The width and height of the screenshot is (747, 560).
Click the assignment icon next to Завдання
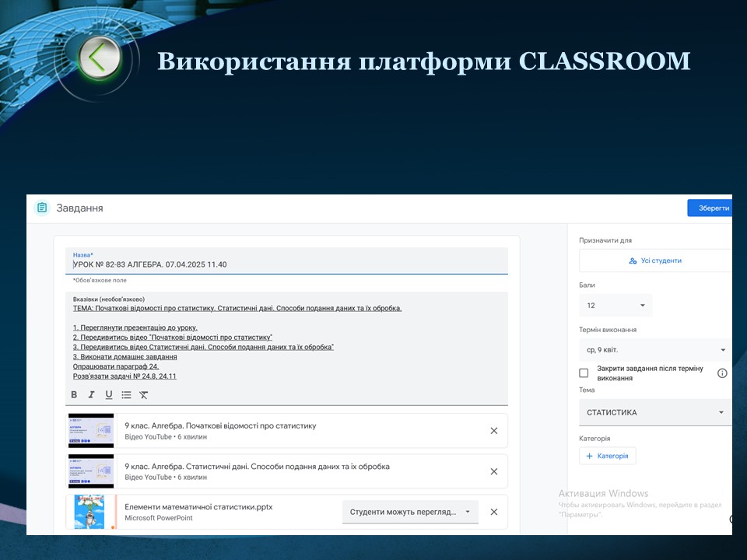pyautogui.click(x=42, y=208)
